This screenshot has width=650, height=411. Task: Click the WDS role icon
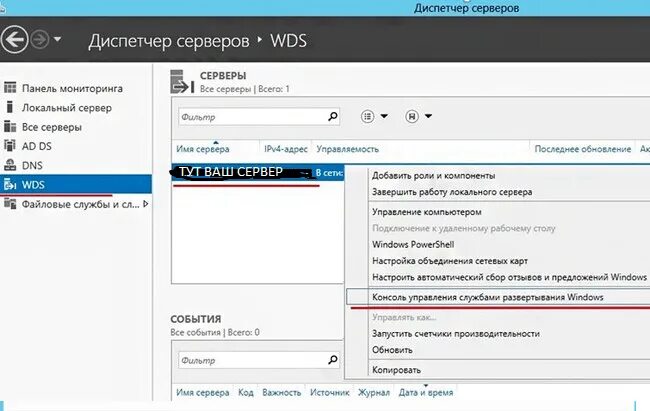point(10,184)
